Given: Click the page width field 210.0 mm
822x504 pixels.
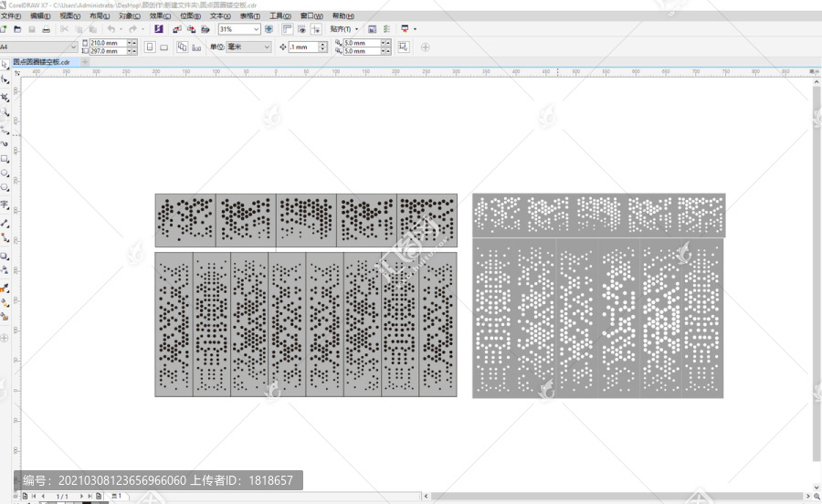Looking at the screenshot, I should [x=109, y=43].
